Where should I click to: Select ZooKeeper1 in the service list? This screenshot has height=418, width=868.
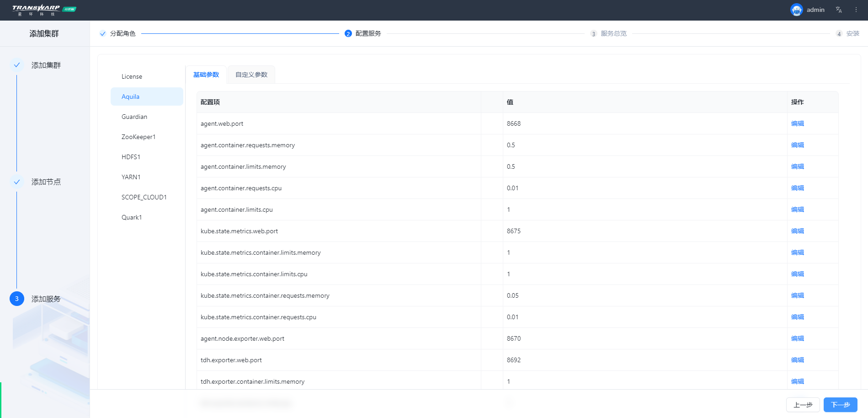click(147, 137)
